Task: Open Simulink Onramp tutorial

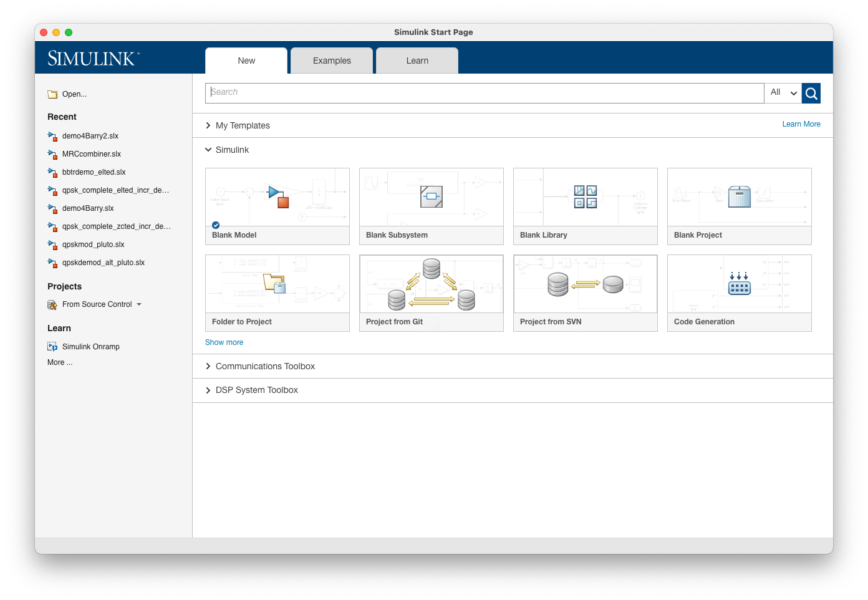Action: pyautogui.click(x=91, y=347)
